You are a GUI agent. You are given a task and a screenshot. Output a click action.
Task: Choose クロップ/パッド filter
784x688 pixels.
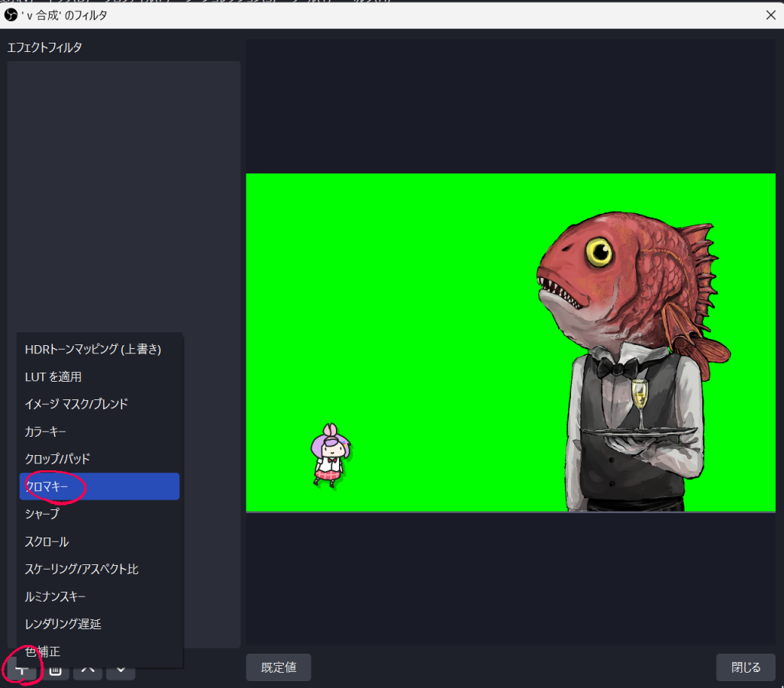click(x=99, y=459)
